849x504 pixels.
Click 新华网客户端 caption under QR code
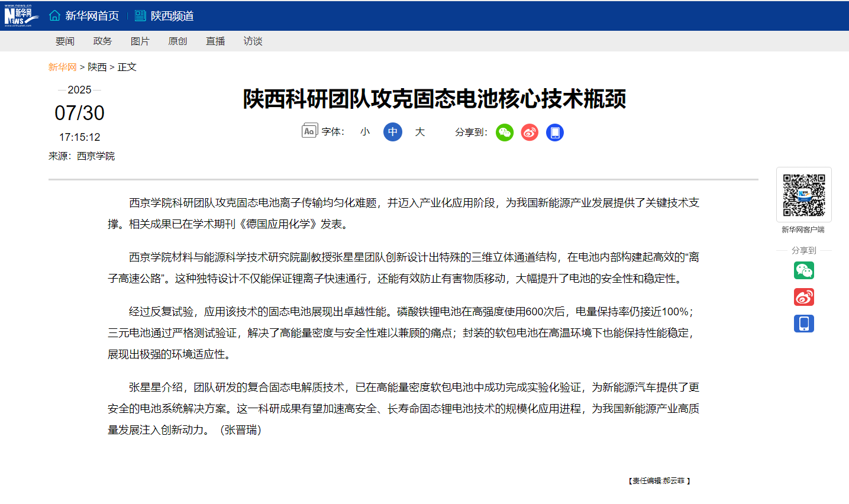[803, 230]
